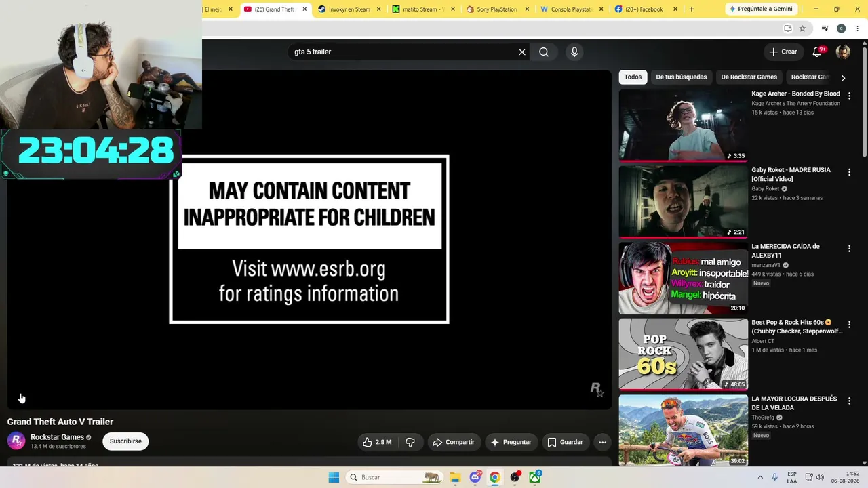Open OBS Studio from the taskbar
Viewport: 868px width, 488px height.
(x=515, y=477)
